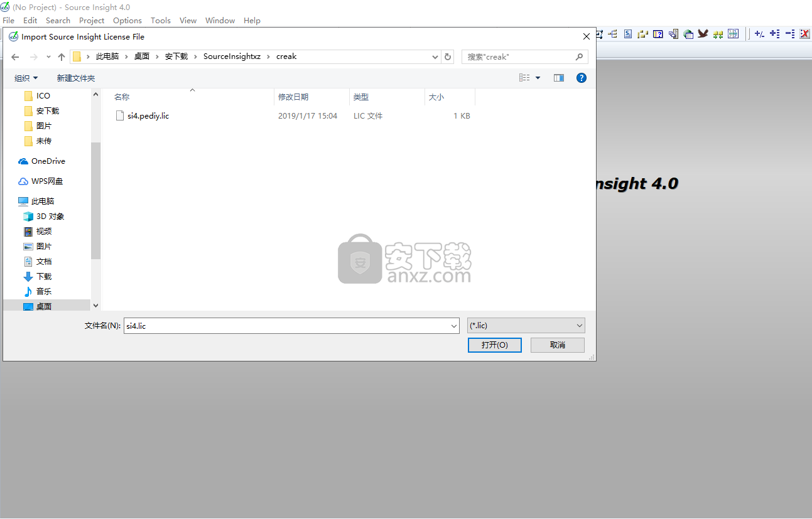Click the yellow files with green arrows icon
The width and height of the screenshot is (812, 519).
(718, 35)
